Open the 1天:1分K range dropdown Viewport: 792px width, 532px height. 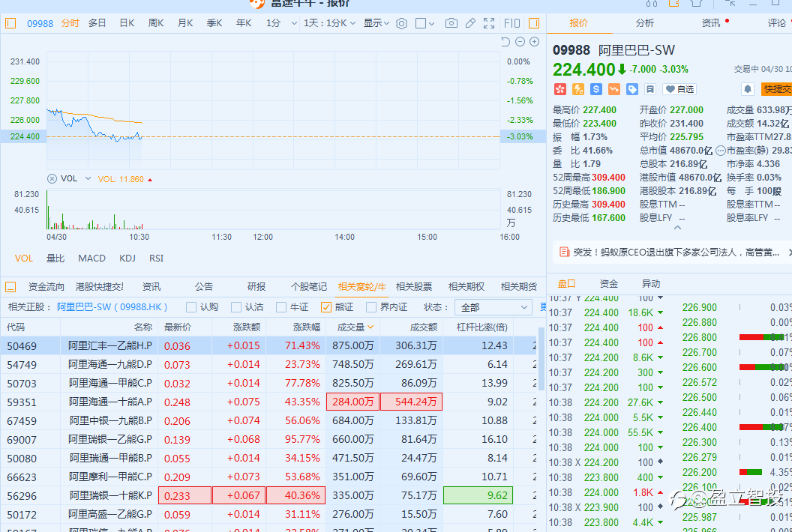point(329,23)
